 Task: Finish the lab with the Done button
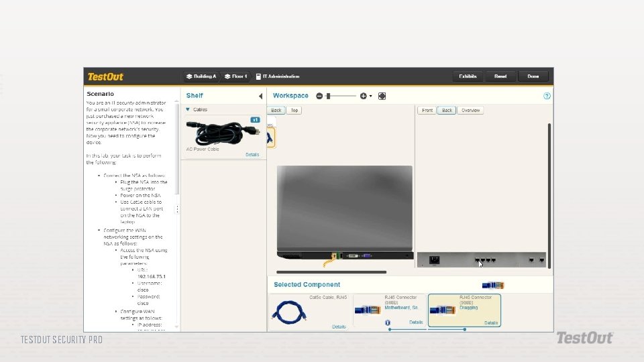(x=533, y=76)
